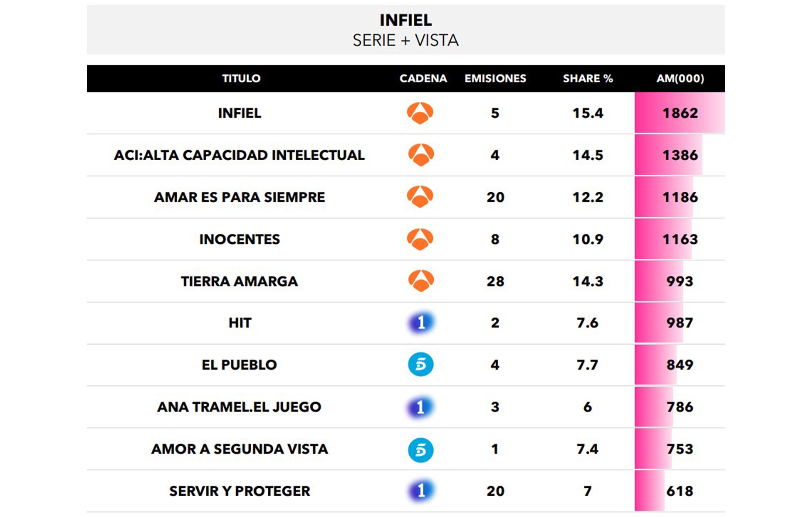Select the TIERRA AMARGA title text

239,281
